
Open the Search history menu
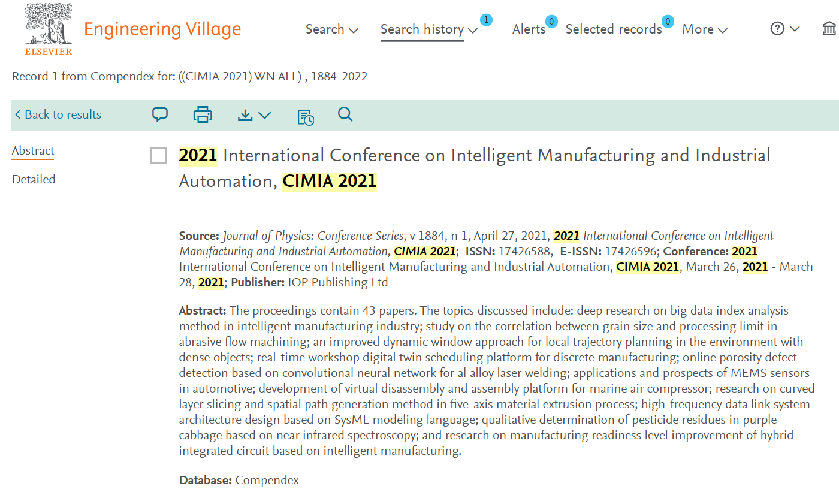click(429, 29)
